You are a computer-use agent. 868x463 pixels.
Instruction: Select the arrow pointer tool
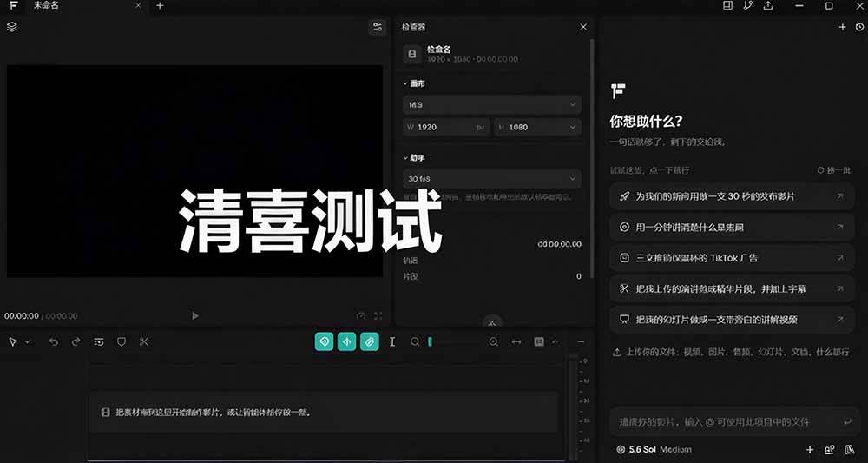13,342
